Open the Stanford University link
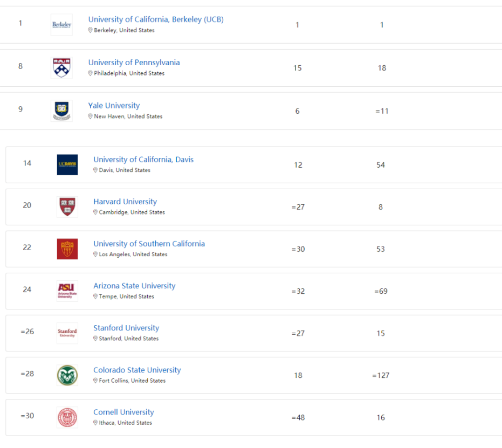 (126, 328)
